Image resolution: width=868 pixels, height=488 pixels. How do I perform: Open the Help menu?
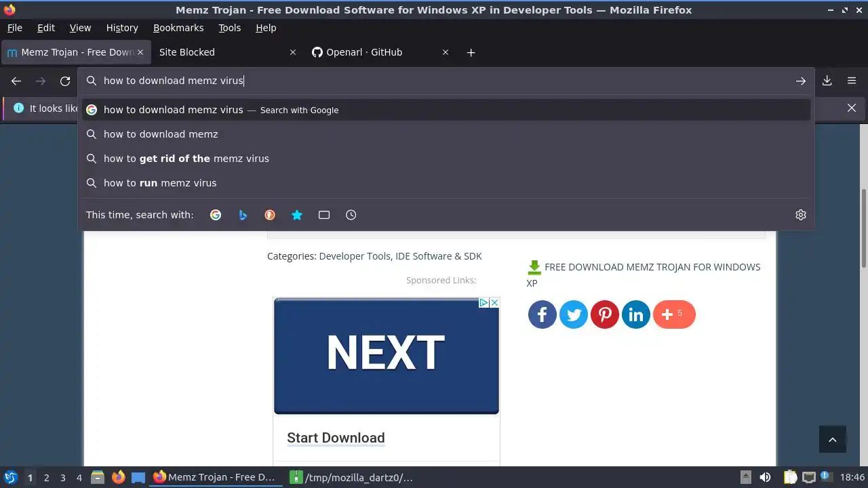point(266,28)
